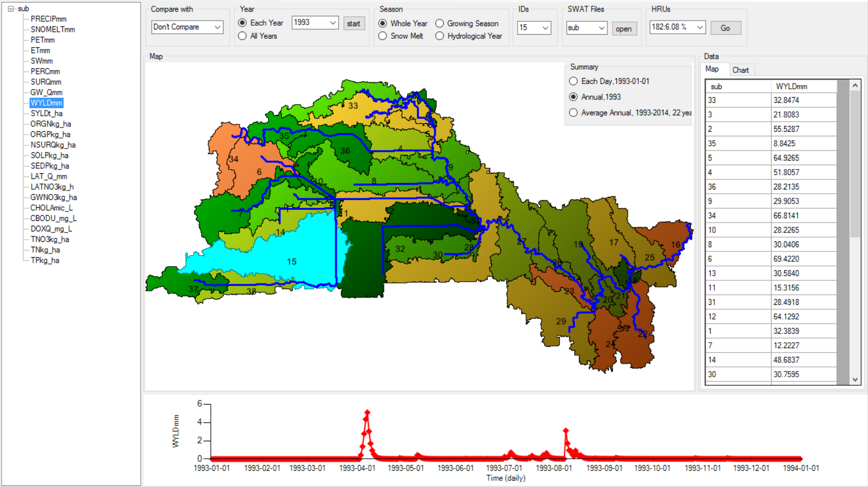The height and width of the screenshot is (487, 868).
Task: Click cyan subbasin 15 on map
Action: (292, 261)
